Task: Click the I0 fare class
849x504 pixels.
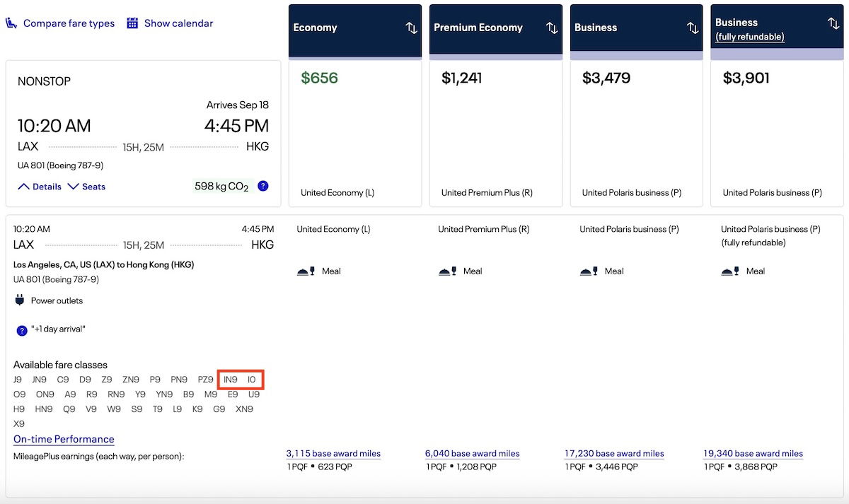Action: click(x=252, y=380)
